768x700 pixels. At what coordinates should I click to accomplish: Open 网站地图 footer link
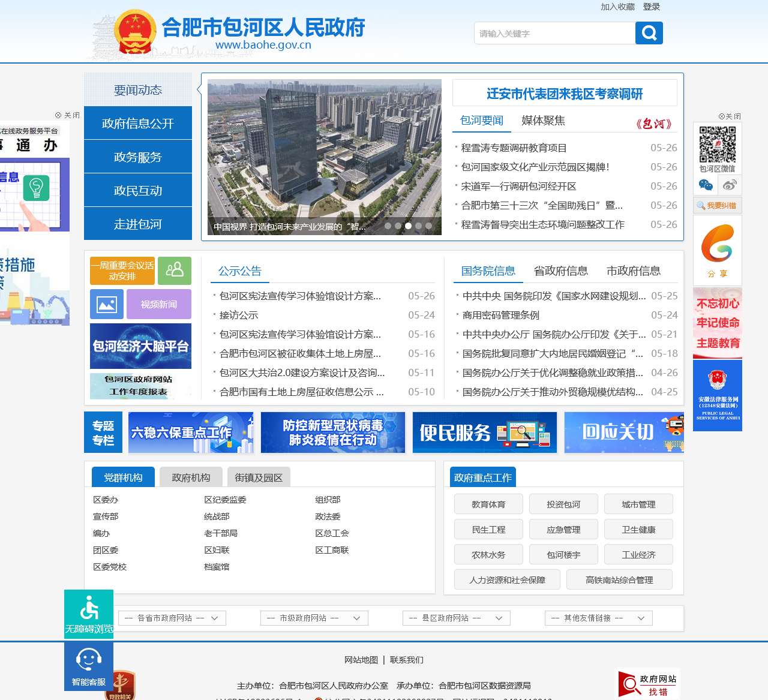click(361, 660)
